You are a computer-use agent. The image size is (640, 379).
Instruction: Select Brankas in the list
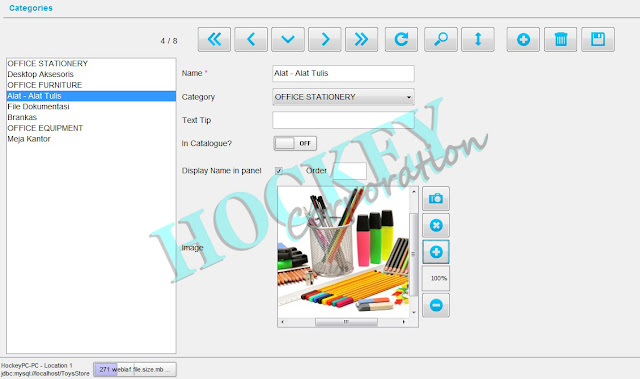[91, 117]
